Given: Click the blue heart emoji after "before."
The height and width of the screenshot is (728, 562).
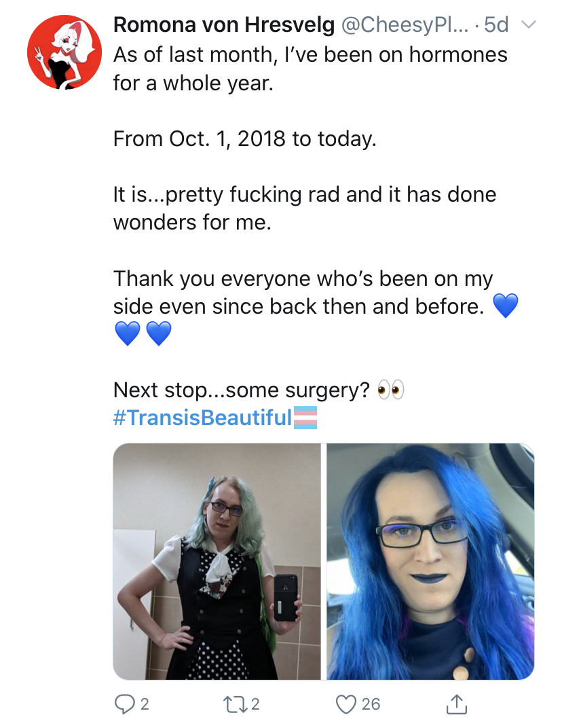Looking at the screenshot, I should [x=505, y=306].
